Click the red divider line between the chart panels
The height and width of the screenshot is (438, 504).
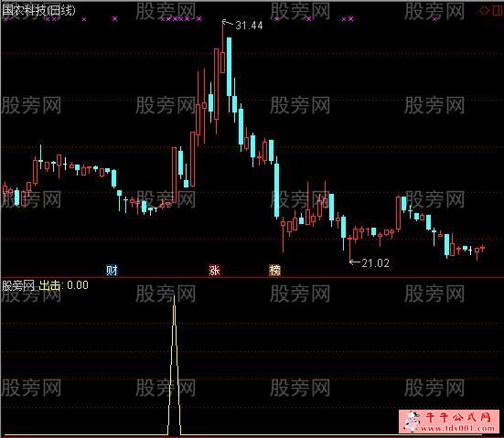click(x=252, y=277)
